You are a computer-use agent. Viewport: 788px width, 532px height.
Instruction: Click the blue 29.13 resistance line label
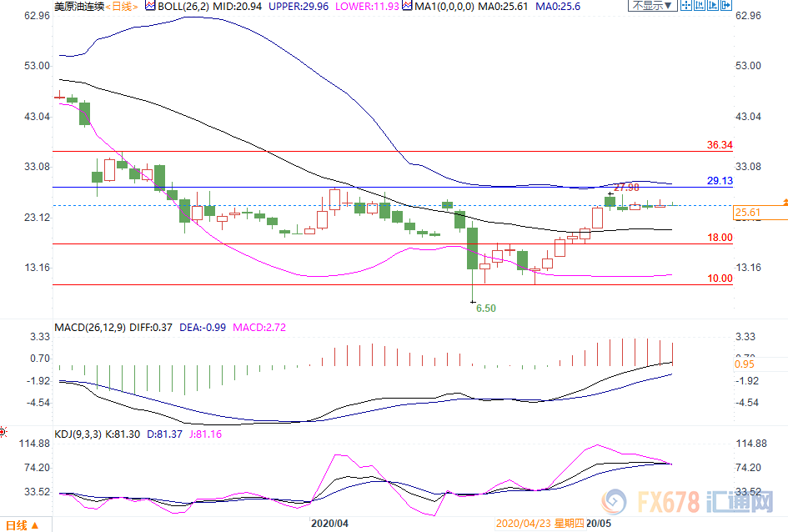(x=719, y=181)
